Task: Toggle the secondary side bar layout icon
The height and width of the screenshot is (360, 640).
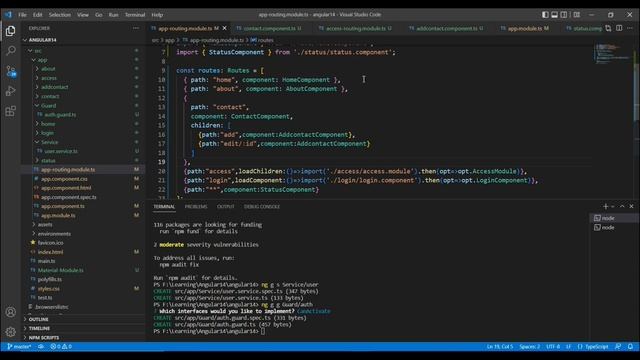Action: pyautogui.click(x=564, y=15)
